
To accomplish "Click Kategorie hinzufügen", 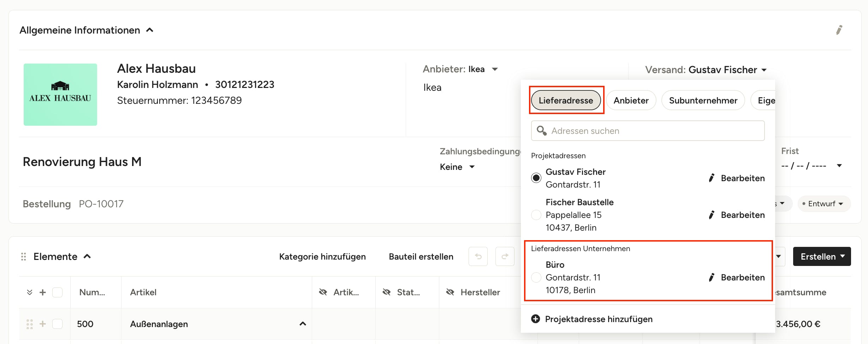I will (x=322, y=256).
